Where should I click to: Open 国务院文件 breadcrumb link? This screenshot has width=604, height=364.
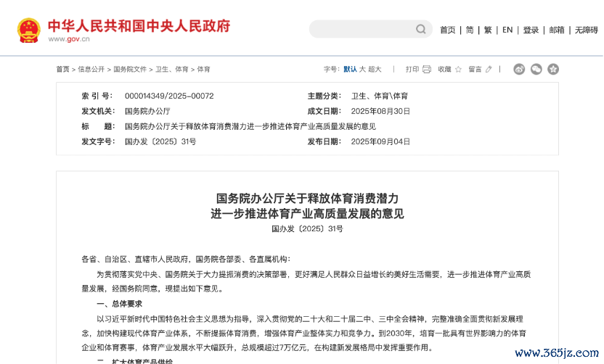[x=130, y=69]
